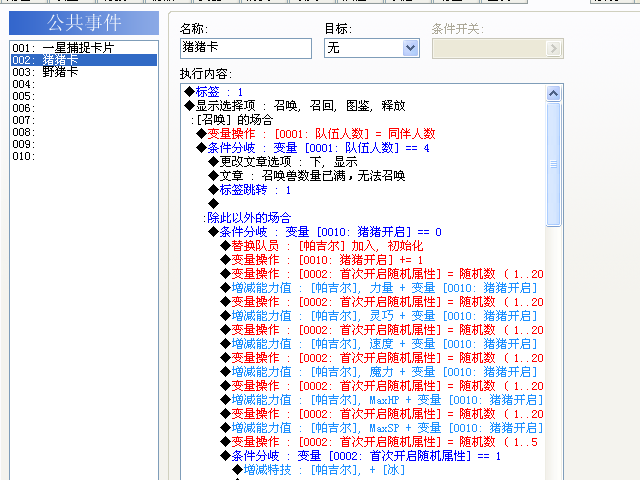Screen dimensions: 640x480
Task: Select common event 001 一星捕捉卡片
Action: pyautogui.click(x=84, y=48)
